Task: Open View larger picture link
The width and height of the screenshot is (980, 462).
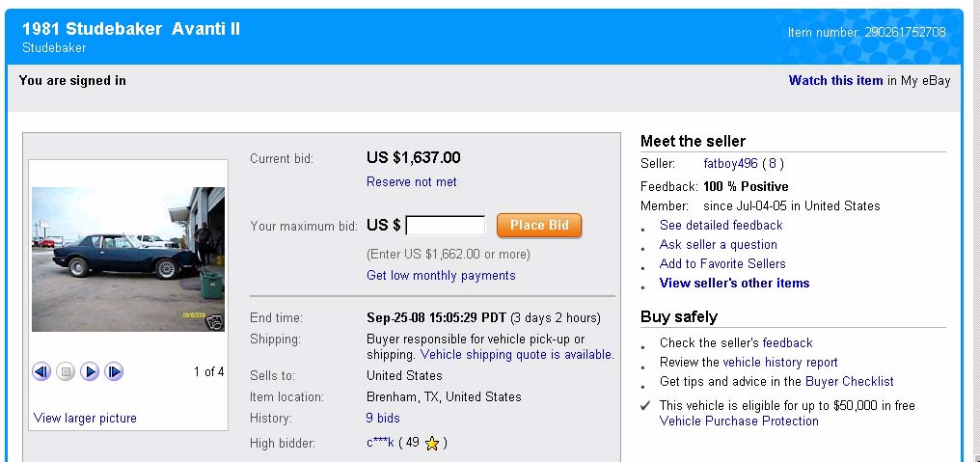Action: click(85, 418)
